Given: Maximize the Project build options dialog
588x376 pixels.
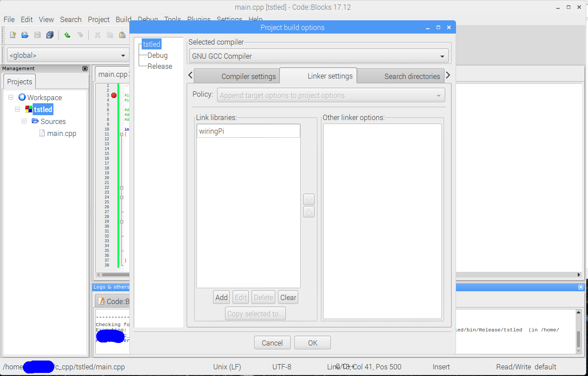Looking at the screenshot, I should (x=438, y=27).
